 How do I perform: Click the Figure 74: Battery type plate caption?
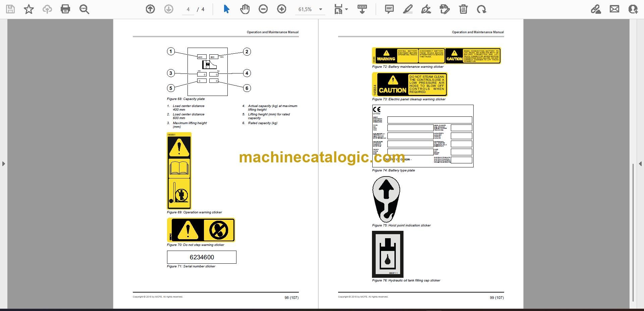[393, 170]
